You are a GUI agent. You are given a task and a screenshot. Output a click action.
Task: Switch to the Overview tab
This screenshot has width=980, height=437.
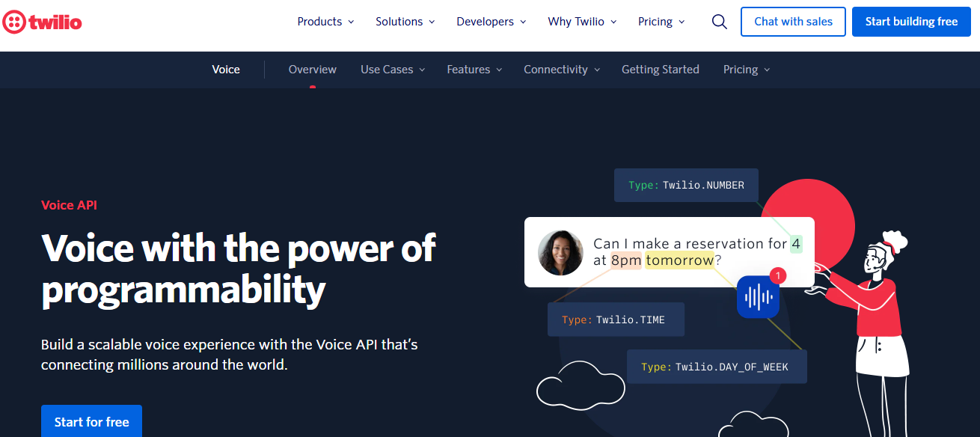(312, 69)
